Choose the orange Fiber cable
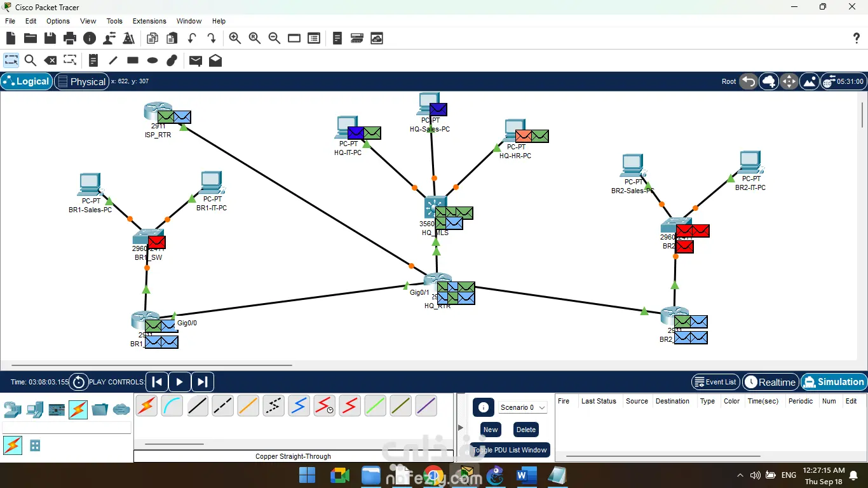The height and width of the screenshot is (488, 868). [248, 405]
